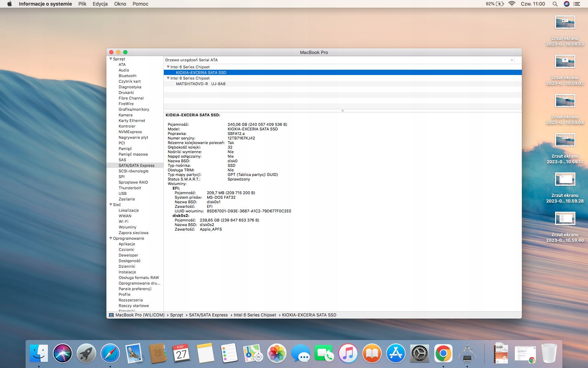Open screenshot thumbnail Zrzut ekranu 10.59.40
Image resolution: width=588 pixels, height=368 pixels.
coord(565,219)
